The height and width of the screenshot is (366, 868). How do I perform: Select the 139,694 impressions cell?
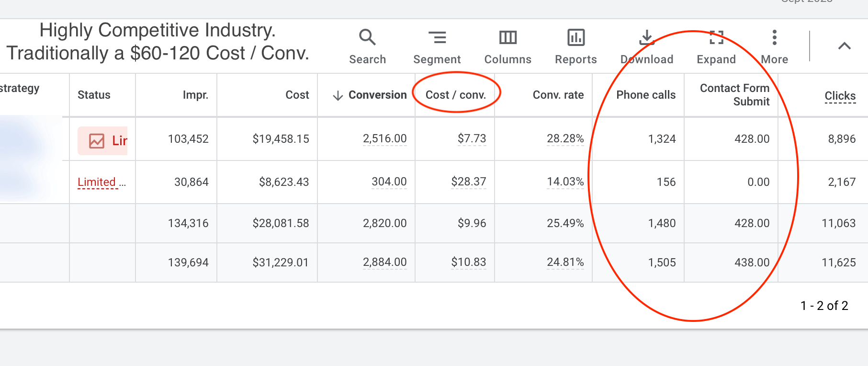(x=188, y=263)
